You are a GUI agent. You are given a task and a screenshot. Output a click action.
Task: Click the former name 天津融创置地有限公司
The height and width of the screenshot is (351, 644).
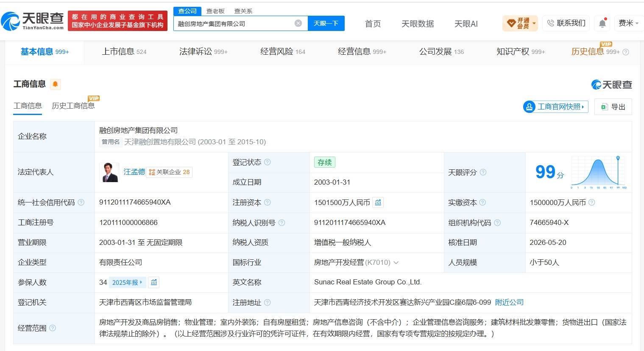tap(160, 142)
